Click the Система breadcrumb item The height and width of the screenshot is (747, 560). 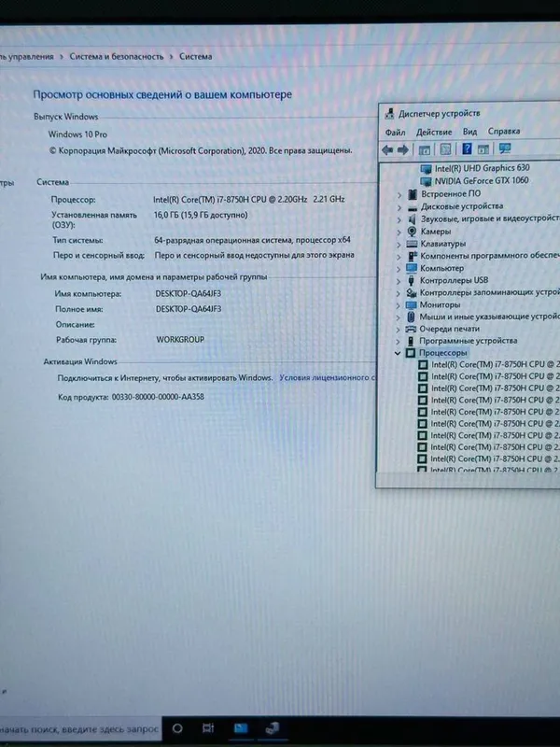[x=196, y=56]
